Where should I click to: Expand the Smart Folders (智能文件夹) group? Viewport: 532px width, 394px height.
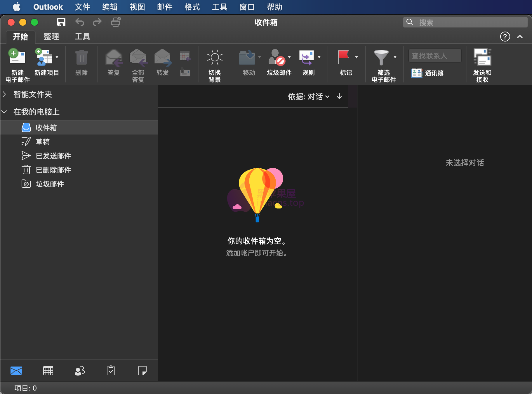tap(4, 94)
